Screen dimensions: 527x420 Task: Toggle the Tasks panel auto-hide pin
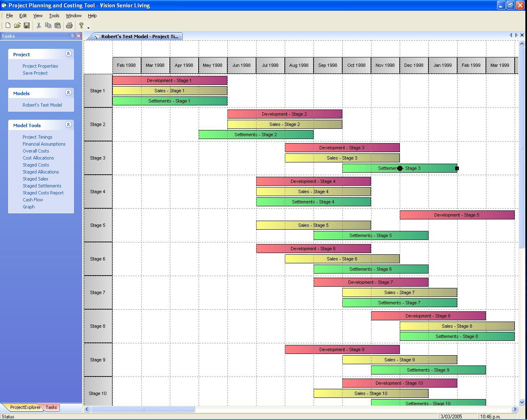coord(73,36)
